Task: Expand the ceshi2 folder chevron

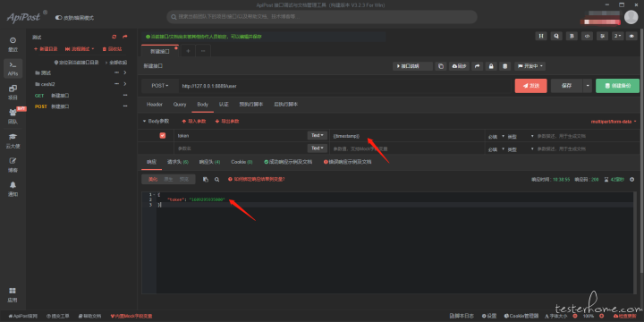Action: pos(125,84)
